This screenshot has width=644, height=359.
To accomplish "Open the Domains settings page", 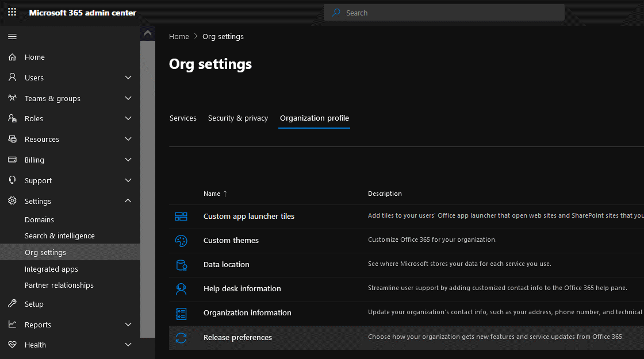I will tap(39, 219).
